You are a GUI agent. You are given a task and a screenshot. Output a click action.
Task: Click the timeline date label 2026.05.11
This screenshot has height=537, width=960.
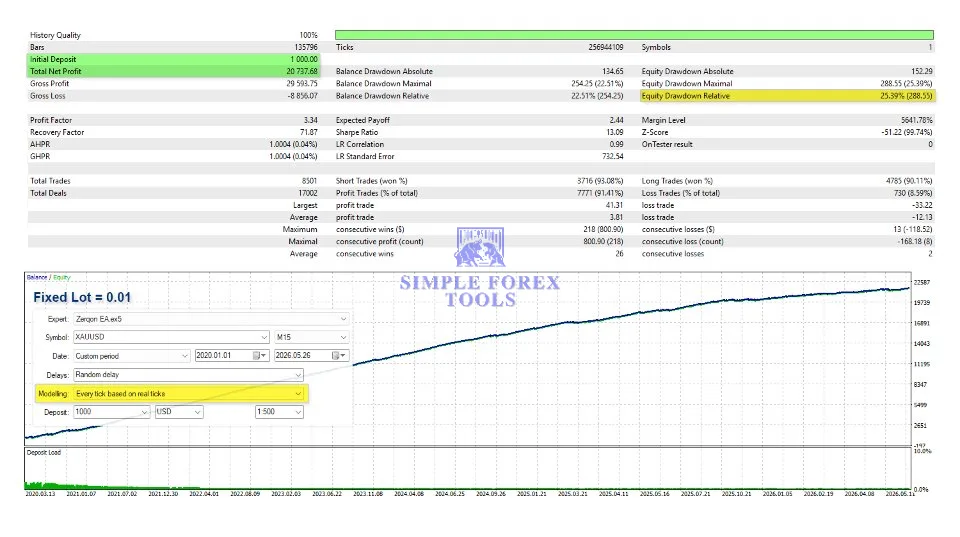[x=900, y=494]
